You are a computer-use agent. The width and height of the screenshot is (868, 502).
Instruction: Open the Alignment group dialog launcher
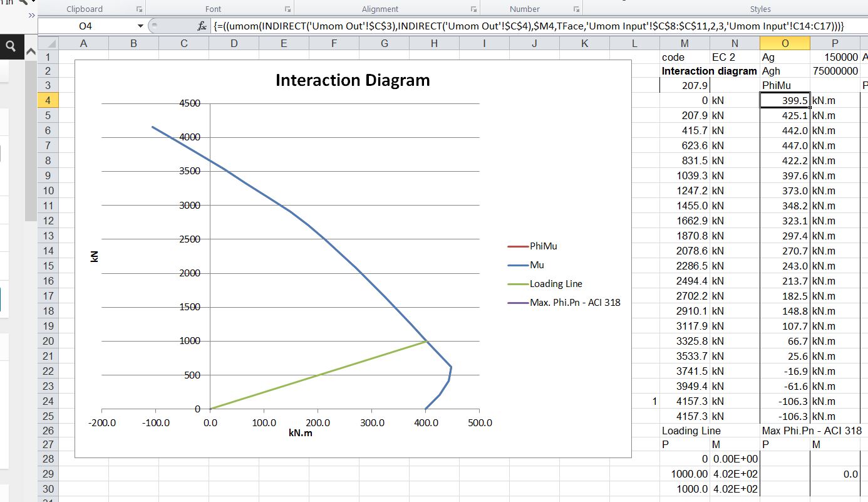pos(473,9)
